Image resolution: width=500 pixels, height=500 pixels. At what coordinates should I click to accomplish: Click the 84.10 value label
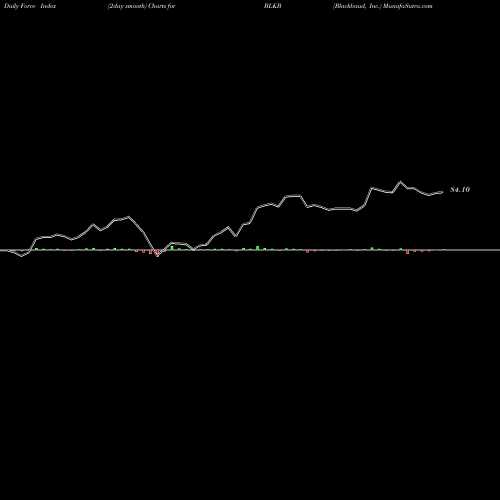point(460,190)
